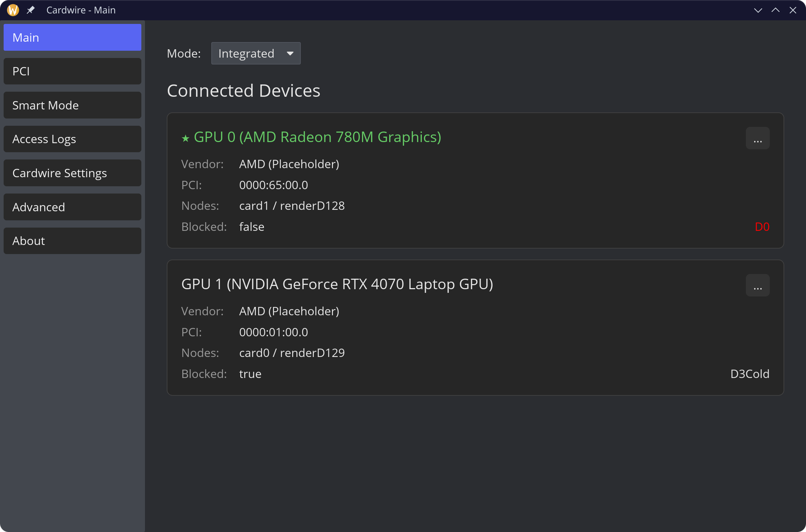Open the three-dot menu for GPU 1
Screen dimensions: 806x532
point(757,285)
